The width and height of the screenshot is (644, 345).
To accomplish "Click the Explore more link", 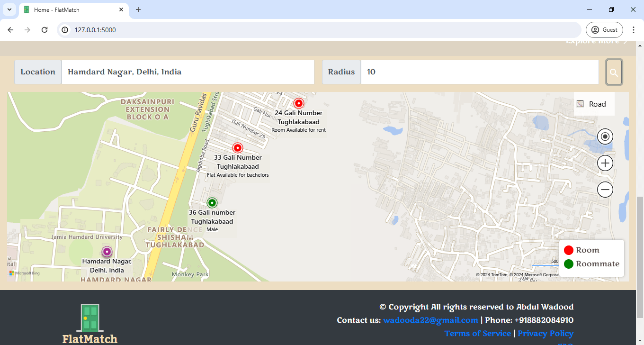I will [x=597, y=42].
